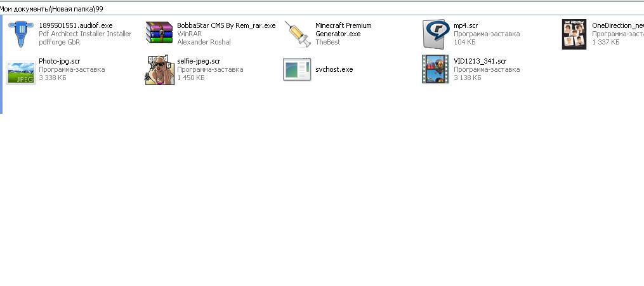The image size is (644, 286).
Task: Click the Minecraft Premium Generator.exe label
Action: (x=343, y=29)
